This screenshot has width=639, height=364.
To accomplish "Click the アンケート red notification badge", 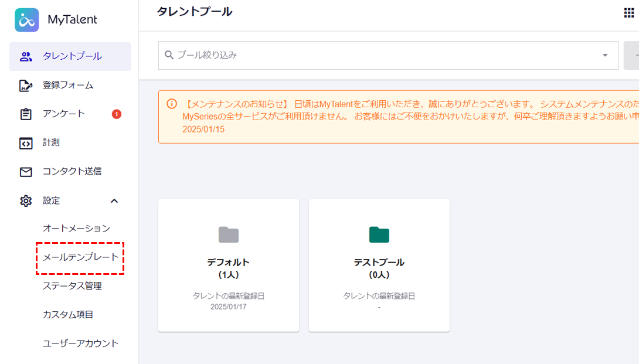I will coord(117,114).
